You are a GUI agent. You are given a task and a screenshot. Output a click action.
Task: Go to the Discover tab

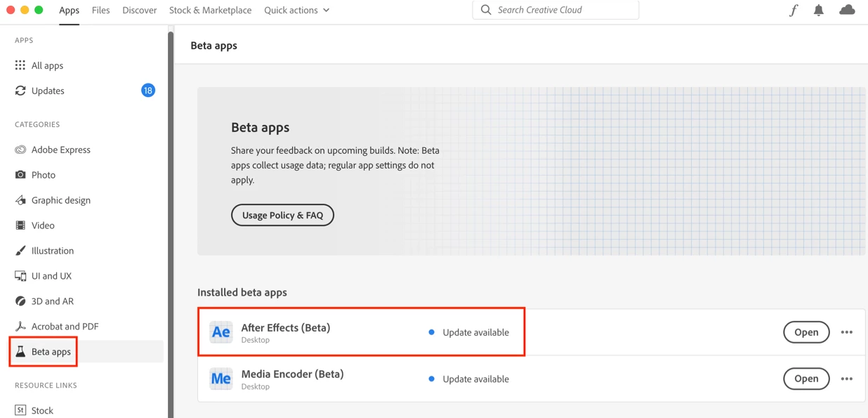(x=139, y=10)
